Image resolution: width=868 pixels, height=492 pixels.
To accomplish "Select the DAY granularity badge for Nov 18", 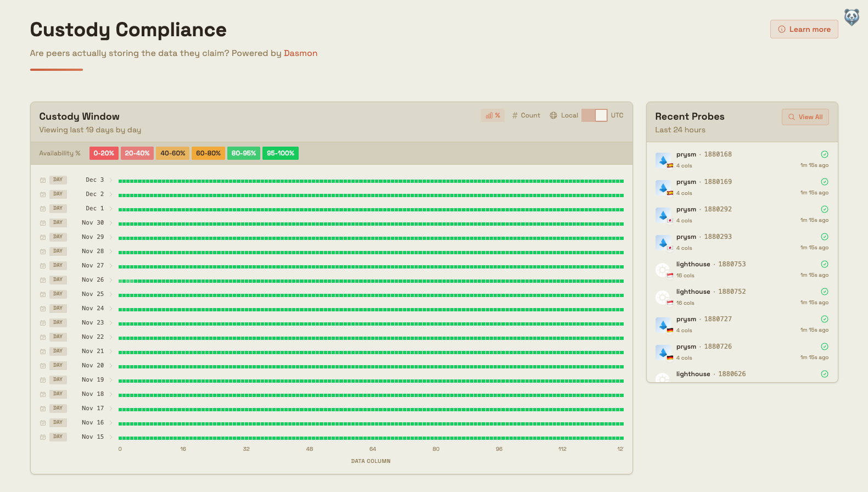I will point(58,394).
